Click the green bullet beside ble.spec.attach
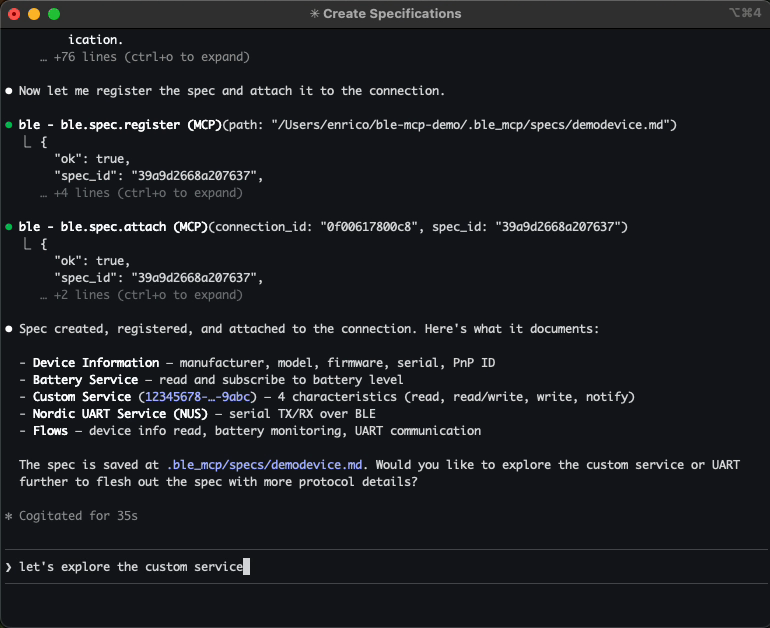 9,227
